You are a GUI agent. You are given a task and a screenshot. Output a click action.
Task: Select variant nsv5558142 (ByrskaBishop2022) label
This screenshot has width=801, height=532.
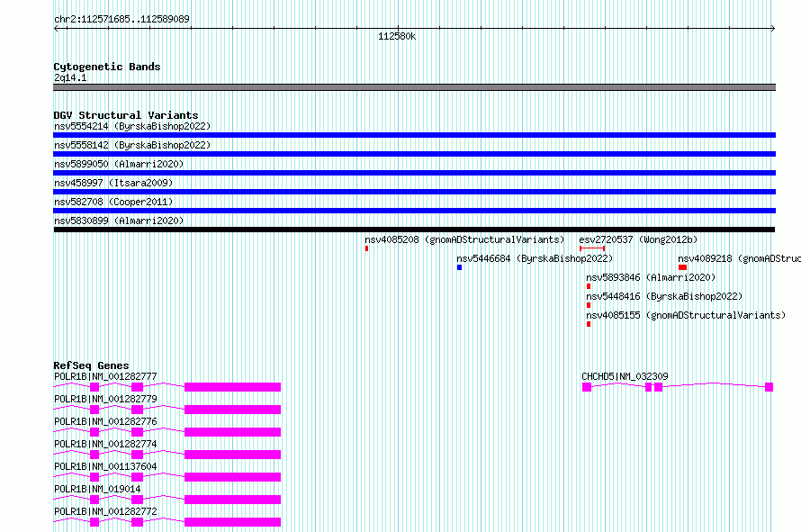click(132, 145)
